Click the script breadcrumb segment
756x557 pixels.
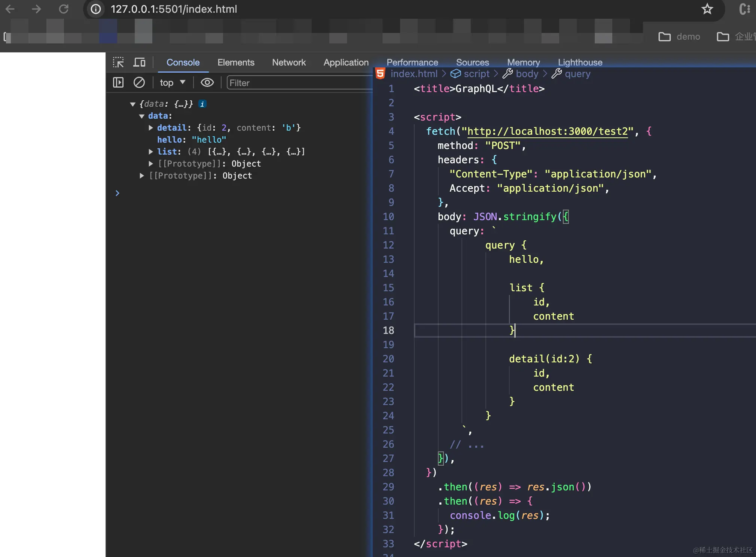476,74
